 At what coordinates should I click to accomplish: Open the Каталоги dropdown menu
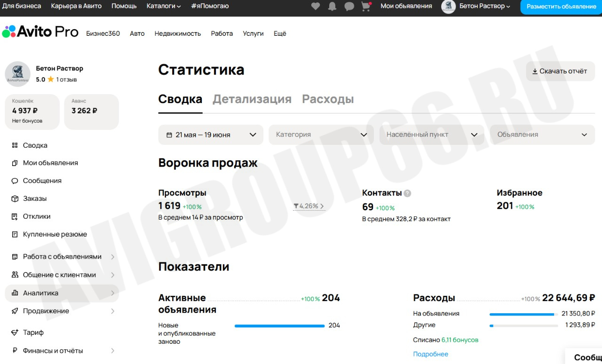[164, 6]
